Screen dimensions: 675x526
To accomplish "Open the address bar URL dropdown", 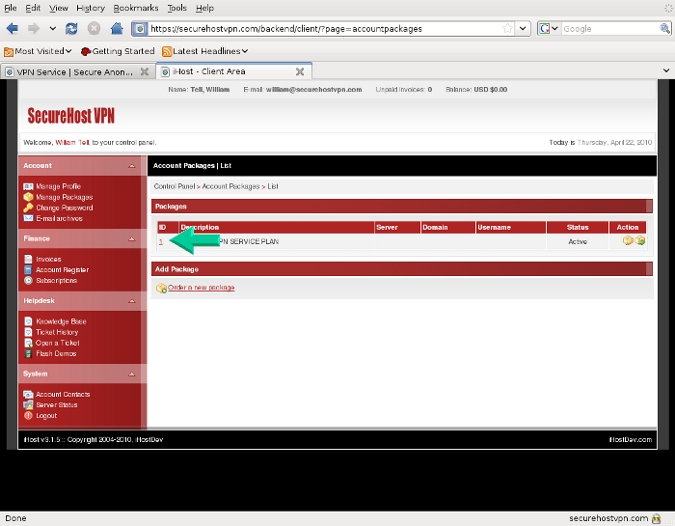I will [x=523, y=29].
